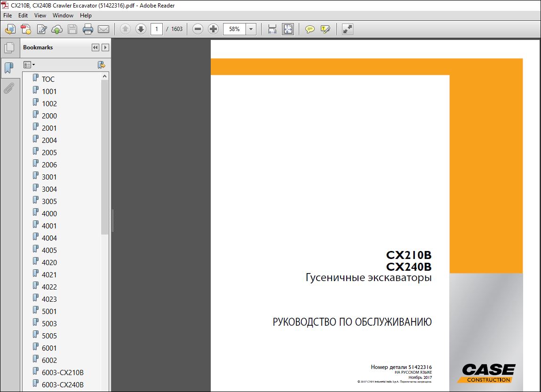Open bookmark 3004
This screenshot has height=392, width=541.
[49, 189]
